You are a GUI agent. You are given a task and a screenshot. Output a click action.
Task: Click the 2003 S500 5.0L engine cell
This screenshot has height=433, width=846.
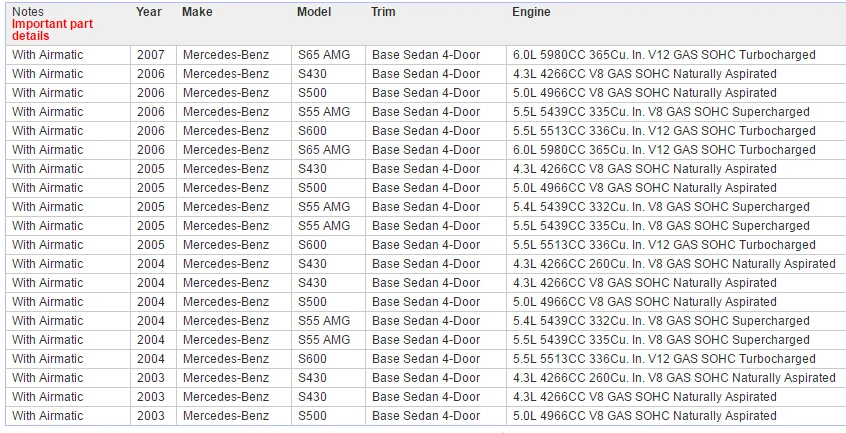676,416
